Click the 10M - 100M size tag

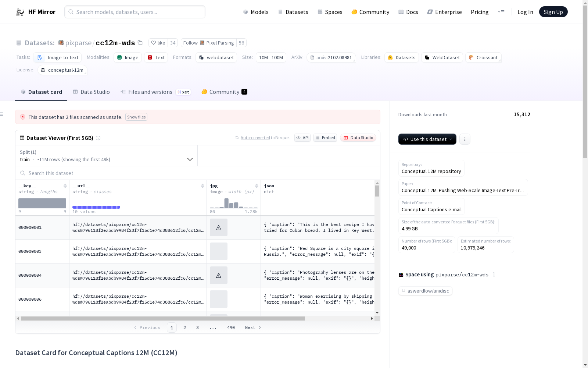[x=271, y=57]
